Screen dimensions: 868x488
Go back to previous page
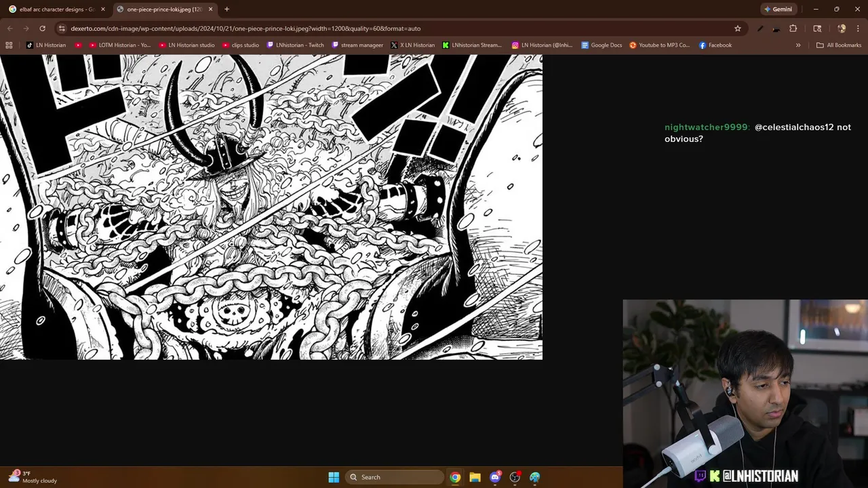tap(9, 28)
